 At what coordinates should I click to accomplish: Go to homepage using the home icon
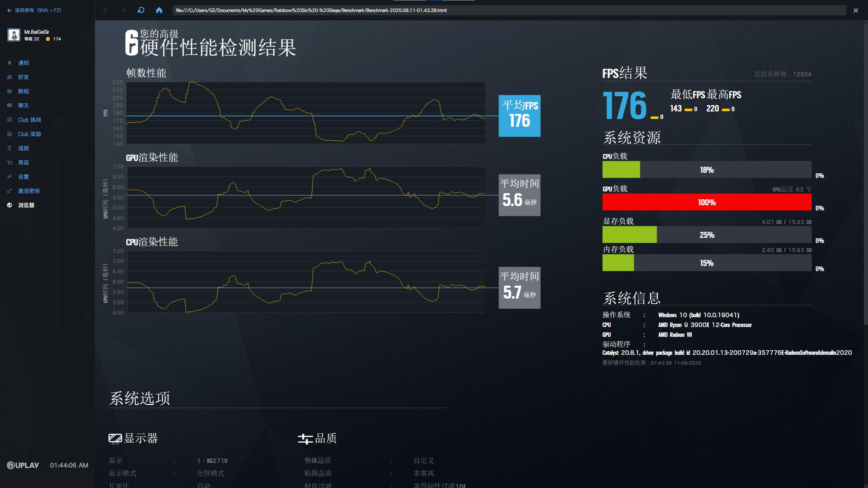[x=159, y=10]
